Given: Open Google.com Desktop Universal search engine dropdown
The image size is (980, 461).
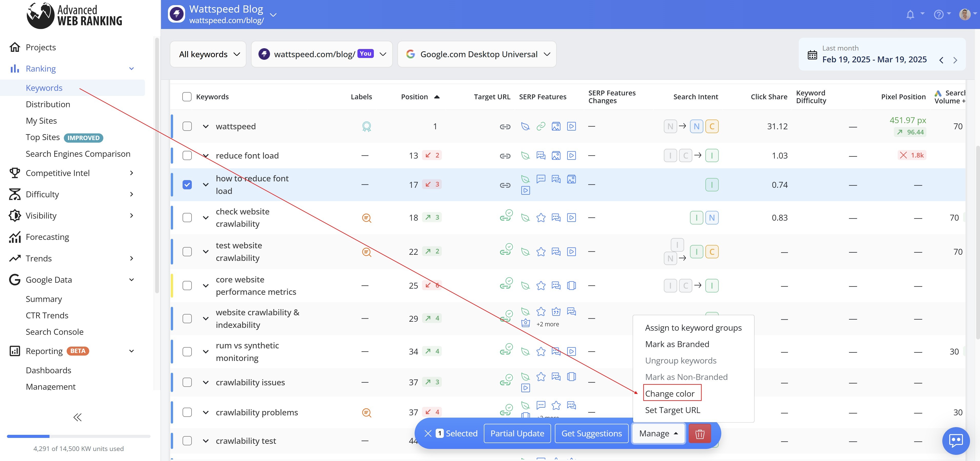Looking at the screenshot, I should point(477,54).
